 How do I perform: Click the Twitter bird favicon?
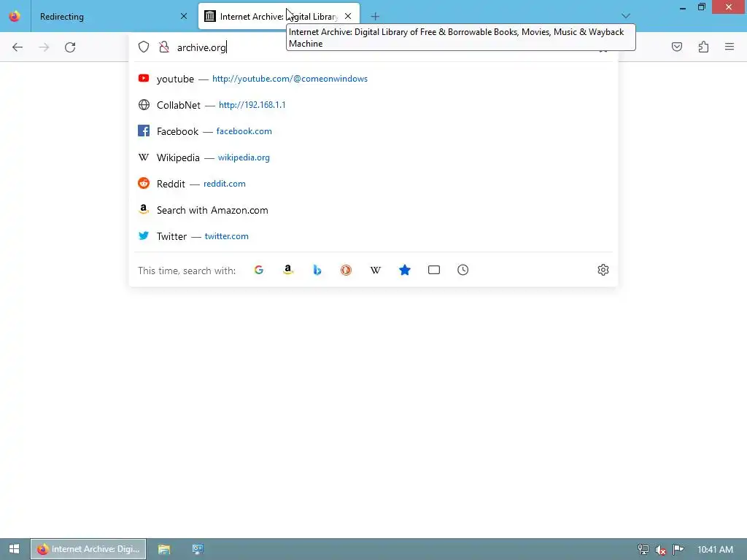click(144, 236)
